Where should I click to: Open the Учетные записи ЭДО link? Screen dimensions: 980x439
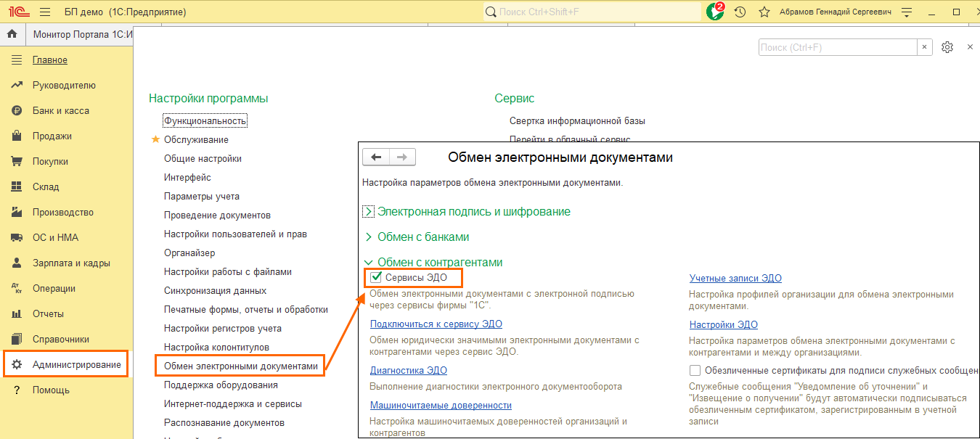[x=735, y=279]
